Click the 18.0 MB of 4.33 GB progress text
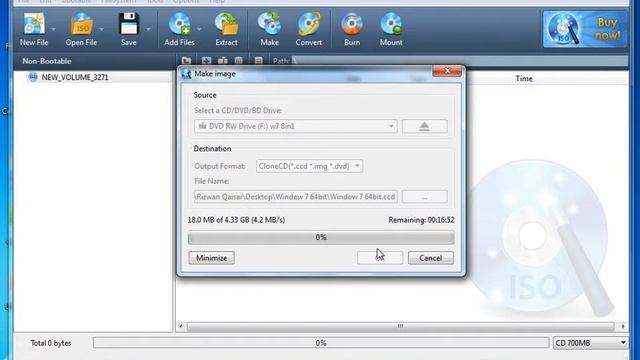This screenshot has width=640, height=360. click(x=236, y=220)
